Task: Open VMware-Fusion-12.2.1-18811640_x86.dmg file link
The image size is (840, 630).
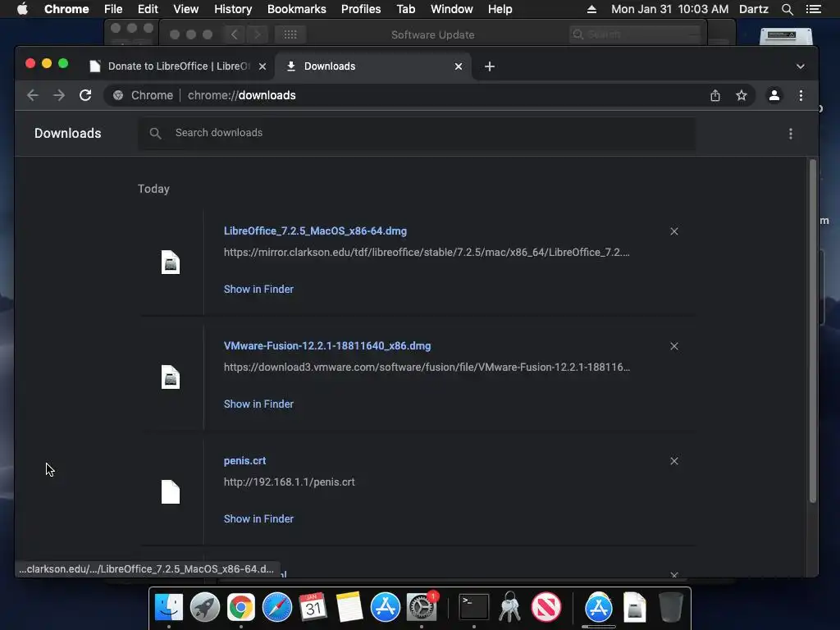Action: coord(327,345)
